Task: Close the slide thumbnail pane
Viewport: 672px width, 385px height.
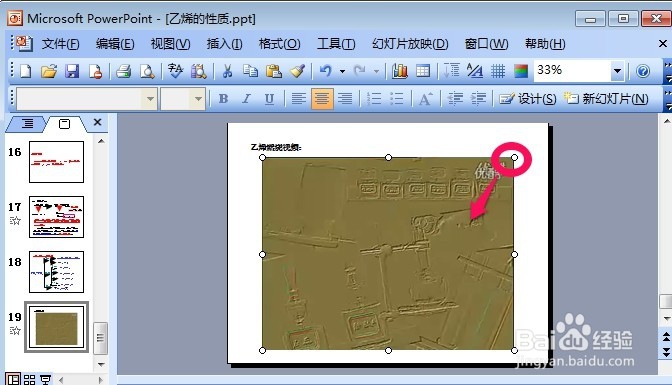Action: coord(97,122)
